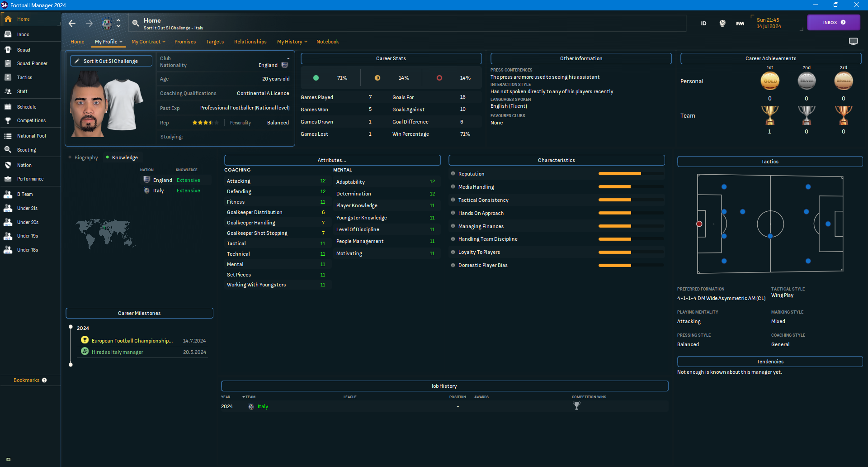
Task: Open the in-game editor ID icon
Action: [703, 24]
